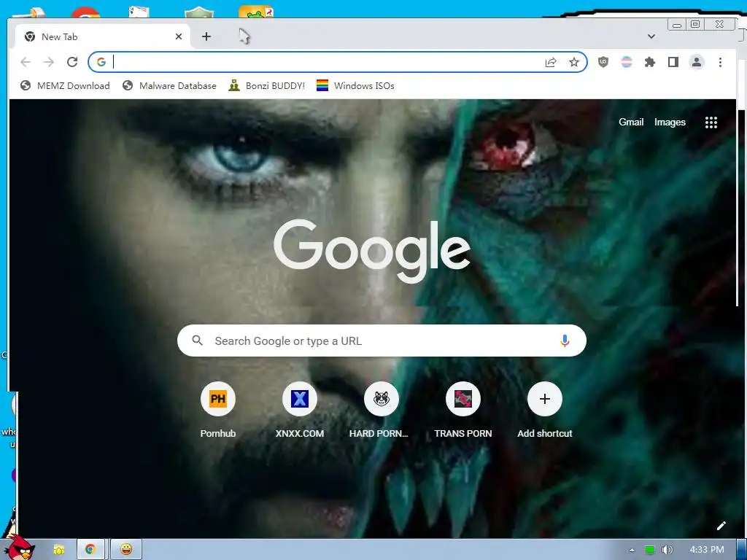This screenshot has height=560, width=747.
Task: Reload the current page
Action: point(72,62)
